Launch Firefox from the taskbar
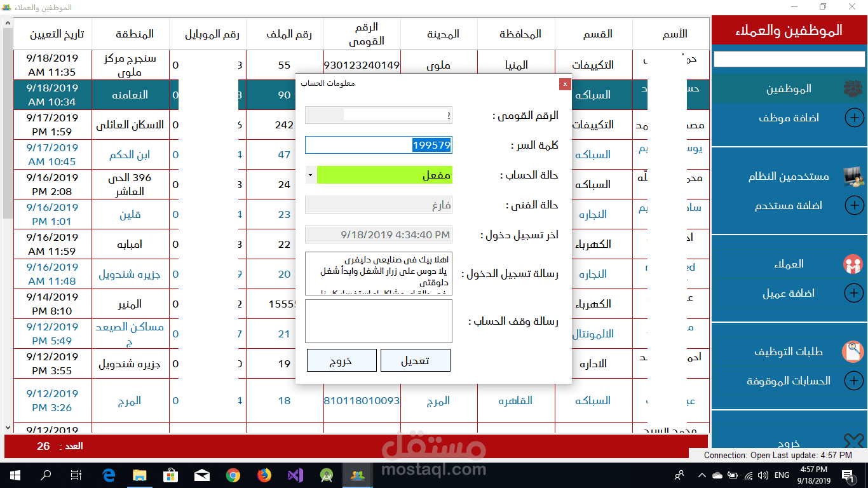The image size is (868, 488). [264, 475]
